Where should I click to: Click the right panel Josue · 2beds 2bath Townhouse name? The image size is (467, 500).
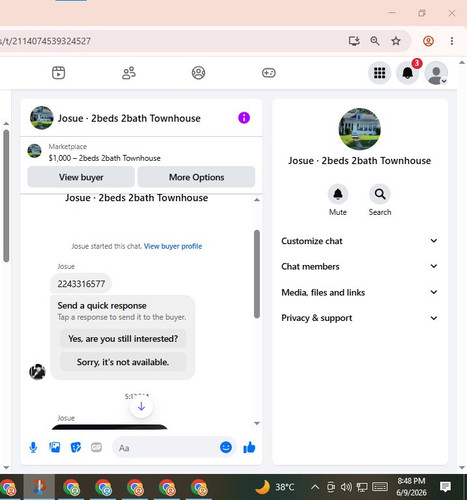[x=359, y=161]
